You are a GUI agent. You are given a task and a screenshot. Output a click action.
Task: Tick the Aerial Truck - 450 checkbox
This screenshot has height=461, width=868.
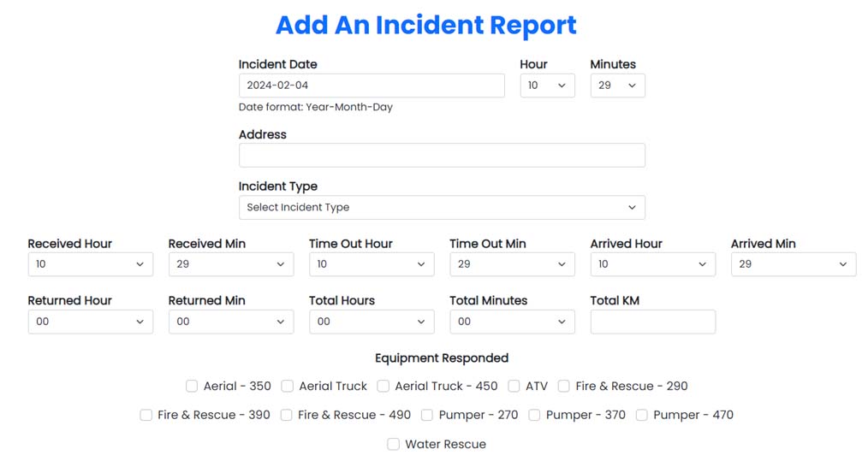(383, 386)
